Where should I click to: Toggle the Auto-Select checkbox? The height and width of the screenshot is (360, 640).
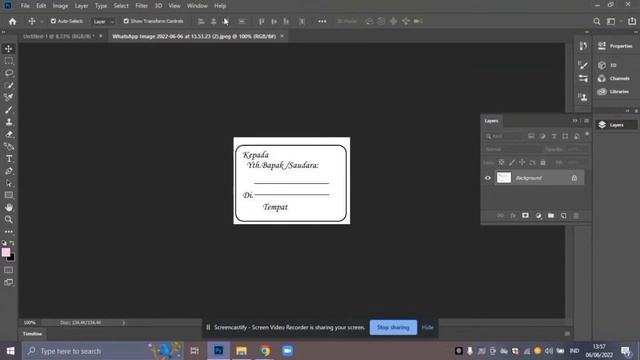pyautogui.click(x=53, y=21)
